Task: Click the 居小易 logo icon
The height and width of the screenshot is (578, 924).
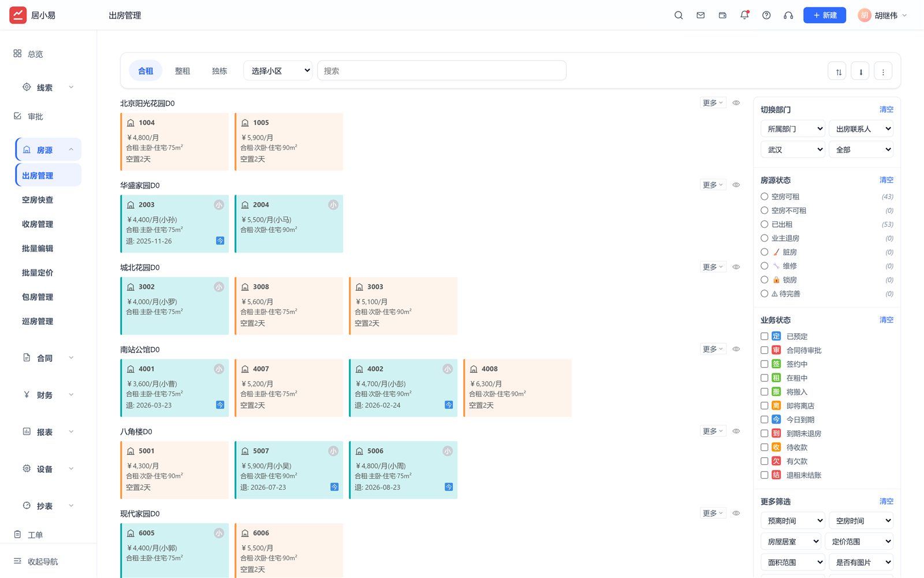Action: (x=18, y=15)
